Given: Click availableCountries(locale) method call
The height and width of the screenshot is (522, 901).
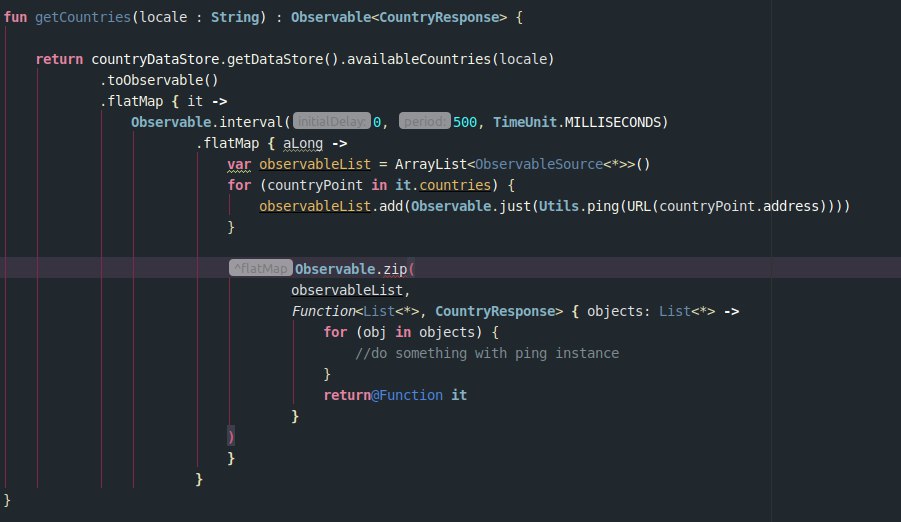Looking at the screenshot, I should click(x=450, y=59).
